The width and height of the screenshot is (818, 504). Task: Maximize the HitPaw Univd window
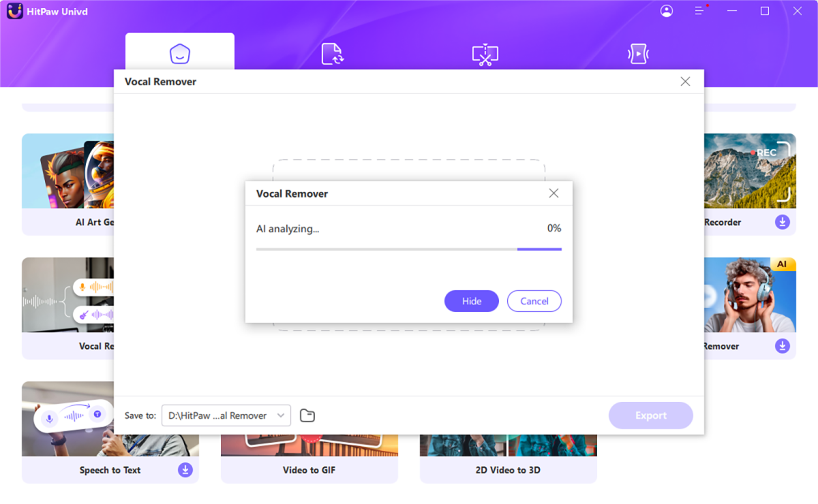pos(765,11)
